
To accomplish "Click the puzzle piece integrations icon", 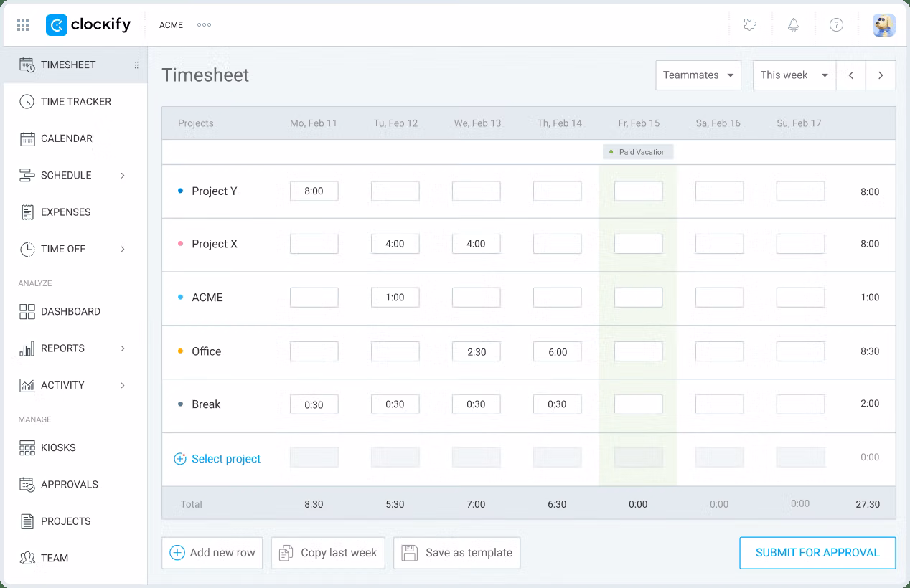I will (750, 25).
